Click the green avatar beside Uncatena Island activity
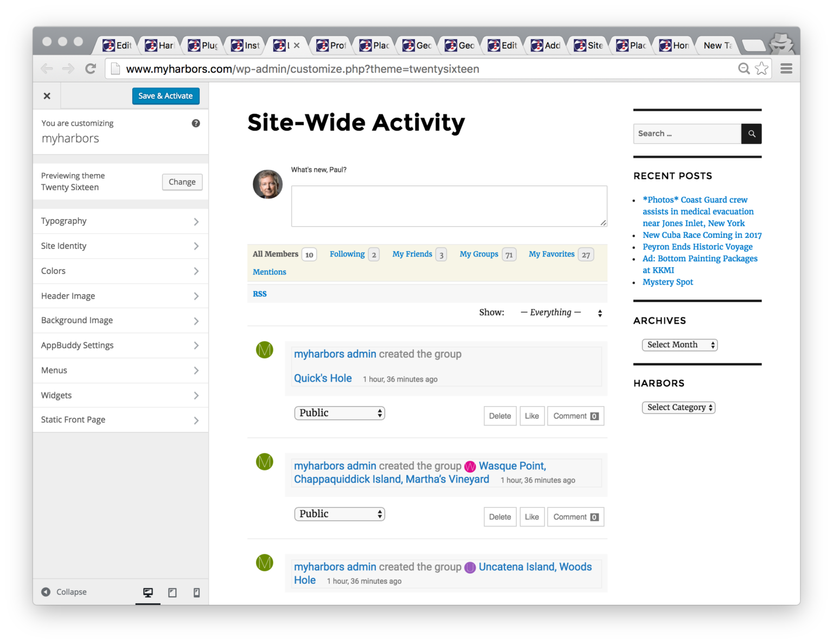This screenshot has width=833, height=644. point(265,563)
